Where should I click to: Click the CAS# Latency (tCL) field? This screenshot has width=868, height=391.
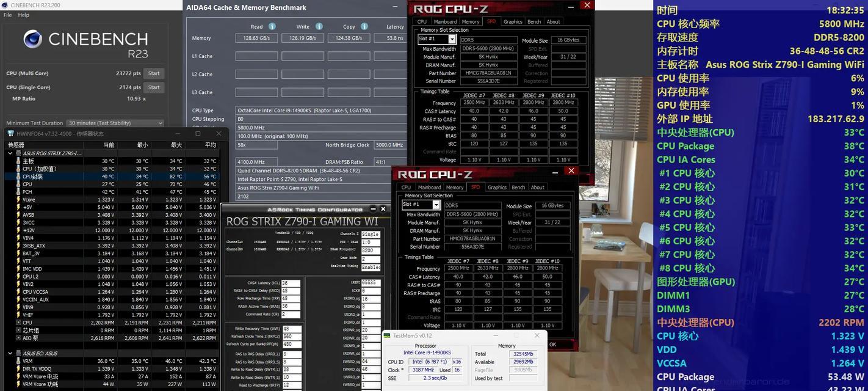click(291, 283)
